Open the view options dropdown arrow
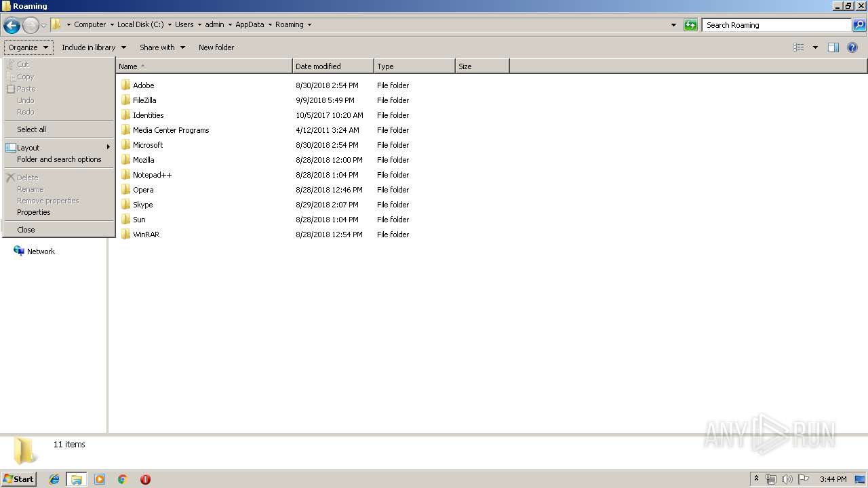The height and width of the screenshot is (488, 868). tap(815, 47)
